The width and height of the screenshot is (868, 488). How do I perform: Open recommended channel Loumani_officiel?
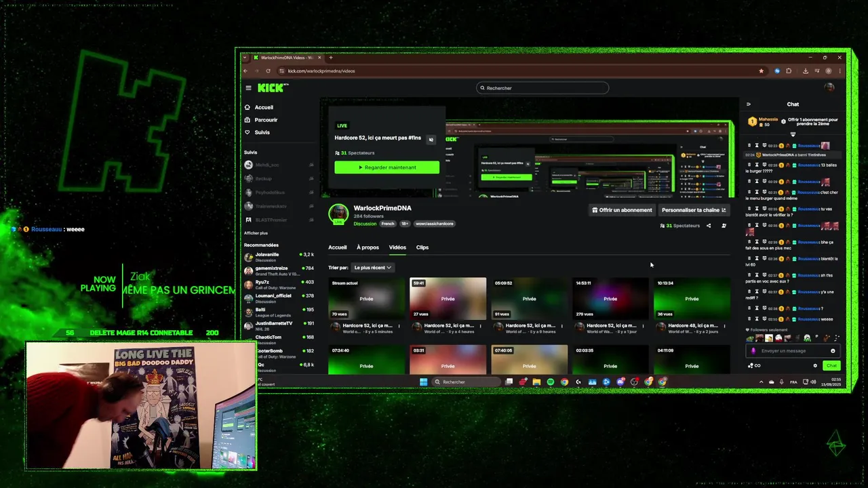[279, 298]
